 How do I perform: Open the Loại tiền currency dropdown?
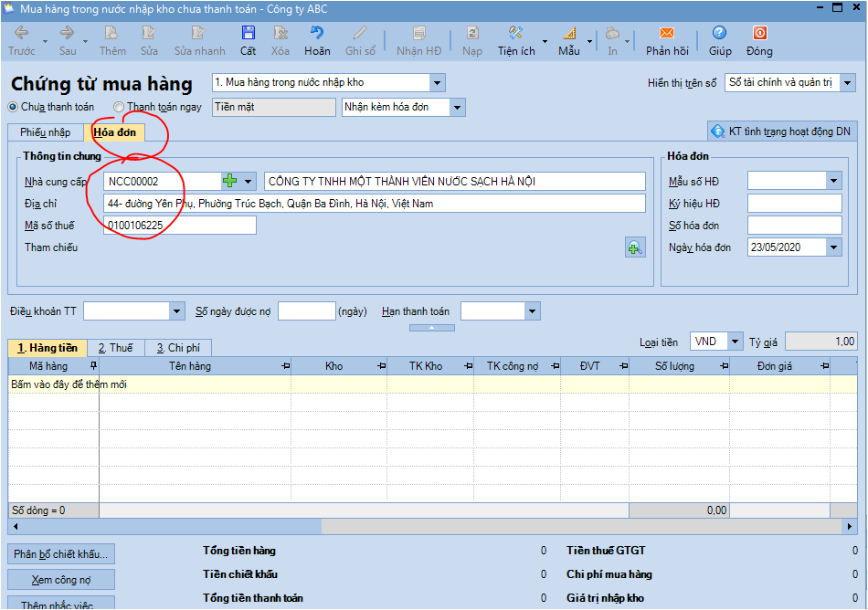(x=735, y=342)
